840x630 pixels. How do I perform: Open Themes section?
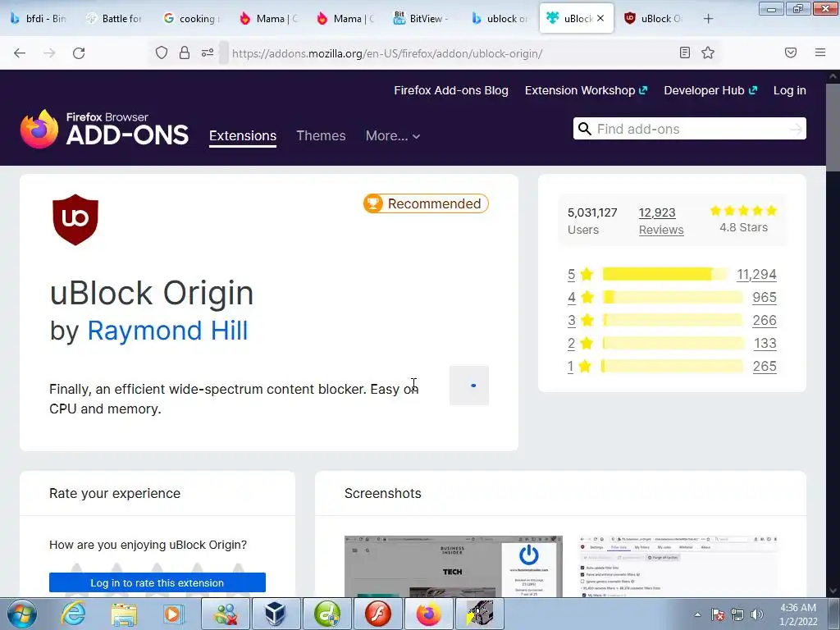coord(321,136)
